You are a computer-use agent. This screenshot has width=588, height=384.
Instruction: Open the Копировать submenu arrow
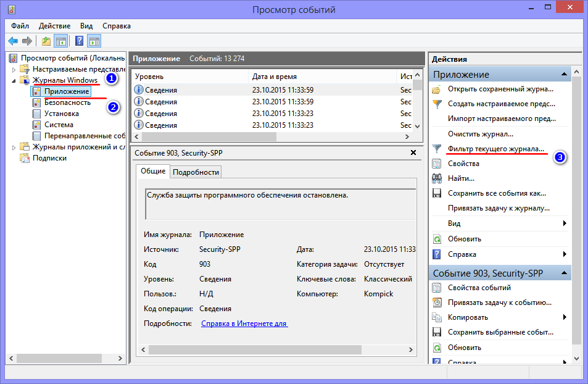(565, 317)
